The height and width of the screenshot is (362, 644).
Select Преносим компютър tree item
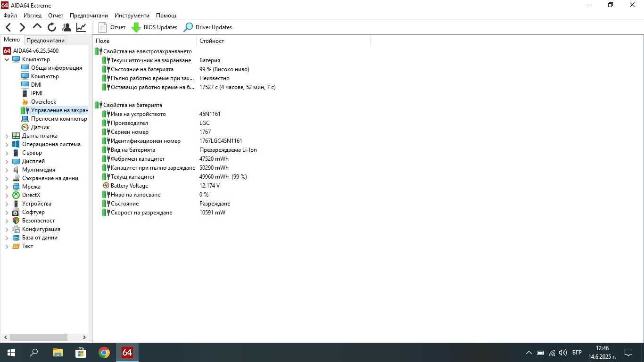tap(59, 119)
